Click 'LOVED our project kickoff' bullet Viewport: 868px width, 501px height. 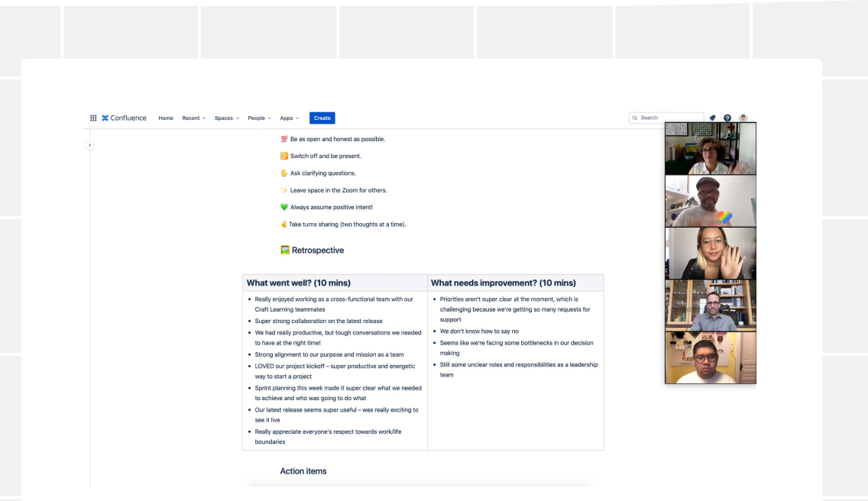[x=335, y=371]
